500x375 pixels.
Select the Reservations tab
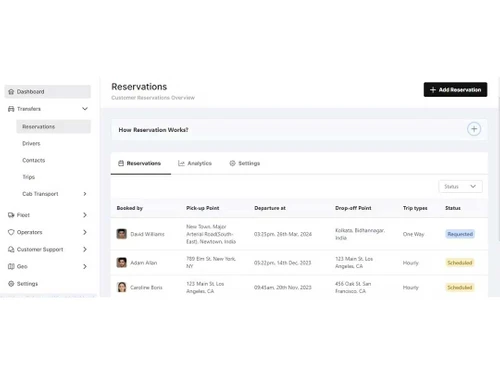pos(140,163)
